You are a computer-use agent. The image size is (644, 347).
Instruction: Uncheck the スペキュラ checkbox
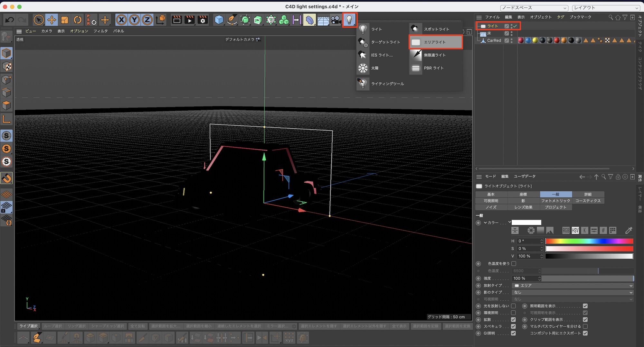514,326
